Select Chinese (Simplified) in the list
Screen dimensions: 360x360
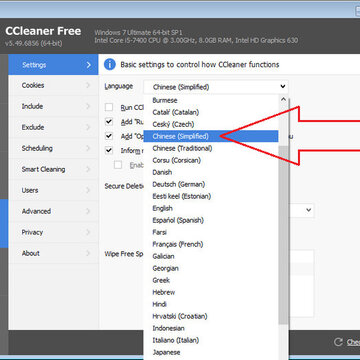211,136
